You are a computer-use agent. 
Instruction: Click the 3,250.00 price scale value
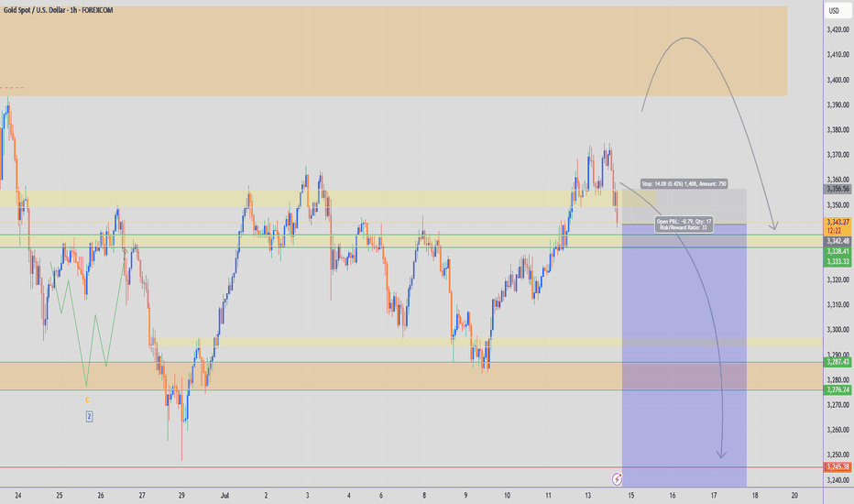[838, 455]
